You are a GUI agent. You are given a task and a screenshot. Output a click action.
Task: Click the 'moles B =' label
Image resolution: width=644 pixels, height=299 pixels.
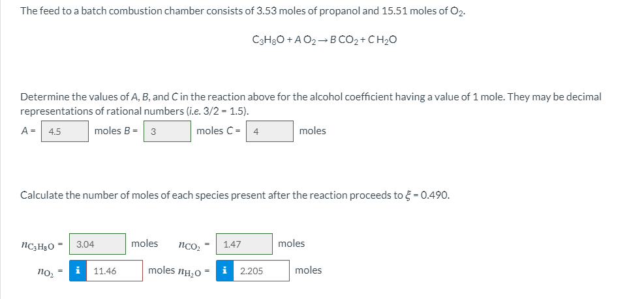pyautogui.click(x=116, y=131)
